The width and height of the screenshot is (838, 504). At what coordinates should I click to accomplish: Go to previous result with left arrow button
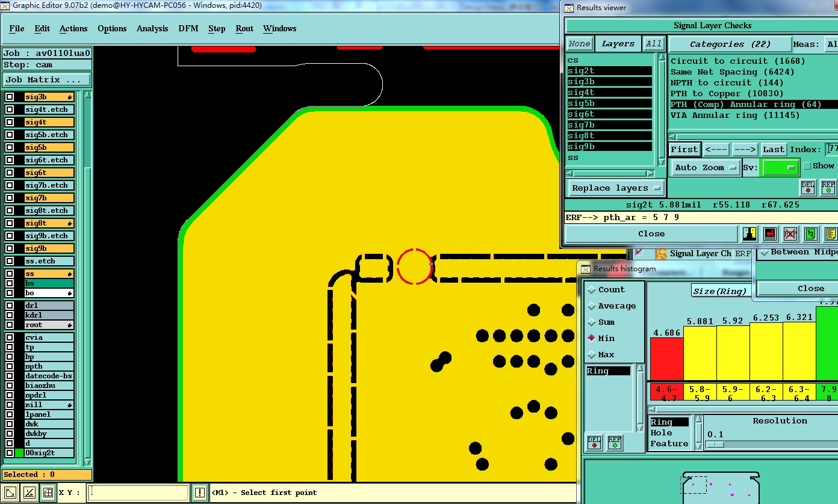716,150
